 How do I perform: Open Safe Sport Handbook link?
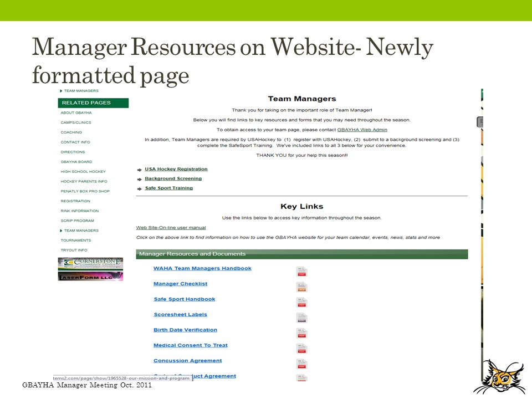click(184, 299)
